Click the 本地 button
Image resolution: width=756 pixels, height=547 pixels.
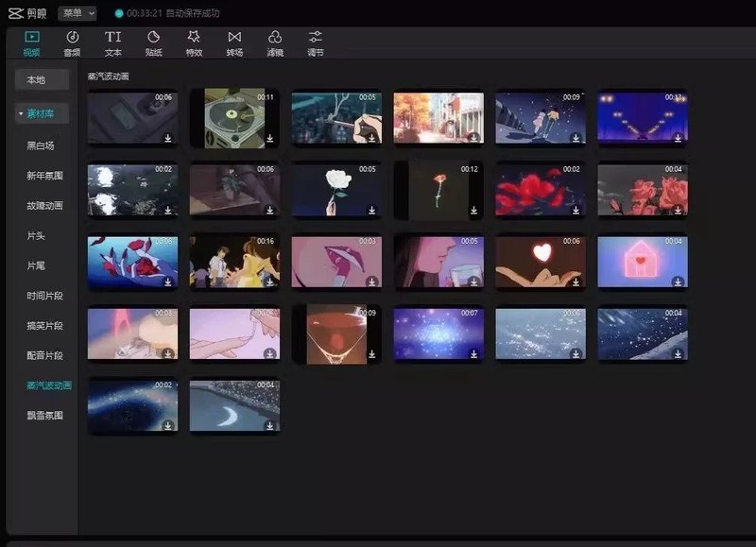pyautogui.click(x=36, y=80)
